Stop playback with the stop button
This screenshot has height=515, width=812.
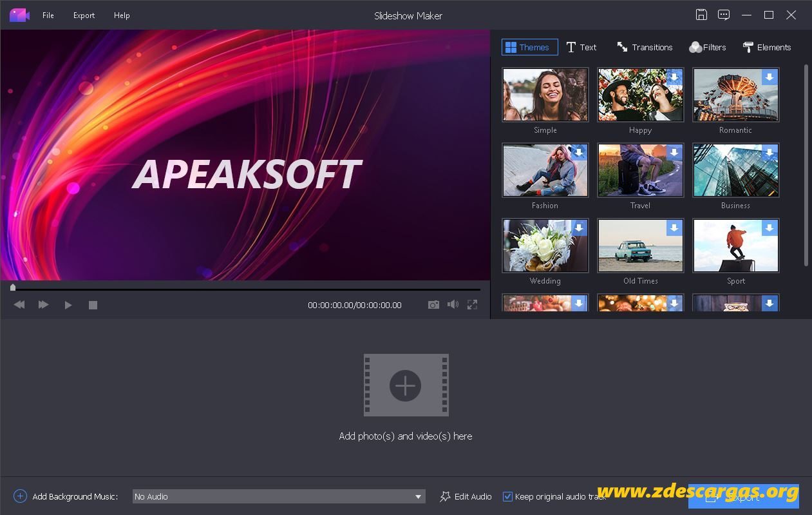tap(93, 305)
